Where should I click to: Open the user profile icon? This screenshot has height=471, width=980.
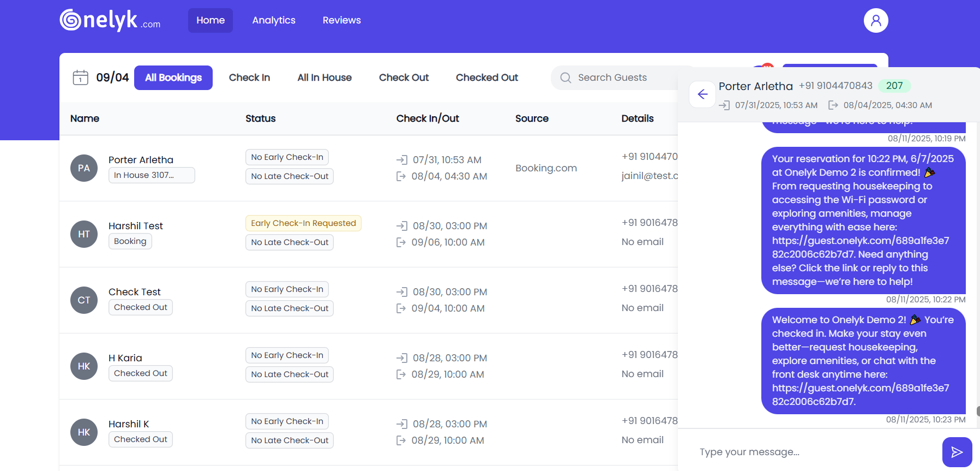pyautogui.click(x=875, y=21)
